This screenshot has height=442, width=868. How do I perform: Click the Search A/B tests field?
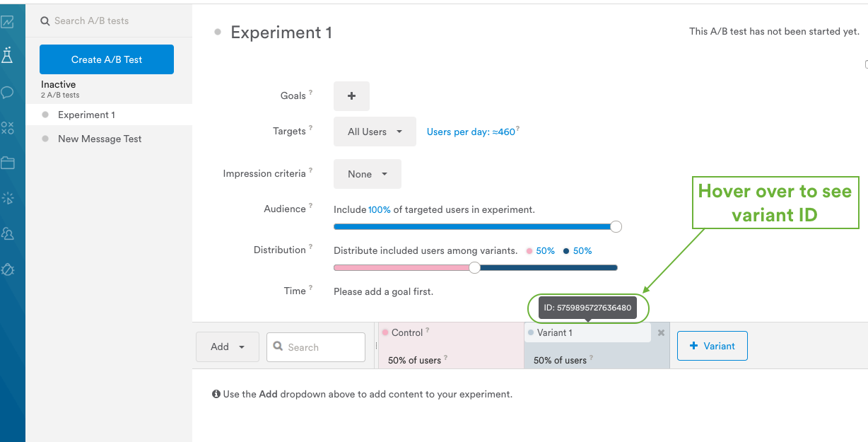tap(106, 21)
